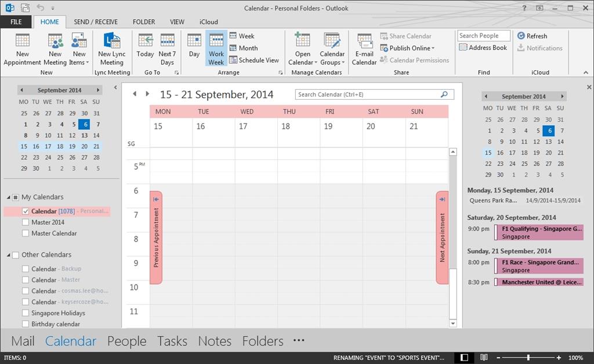Open Go To group dialog launcher
Screen dimensions: 594x364
(x=176, y=72)
